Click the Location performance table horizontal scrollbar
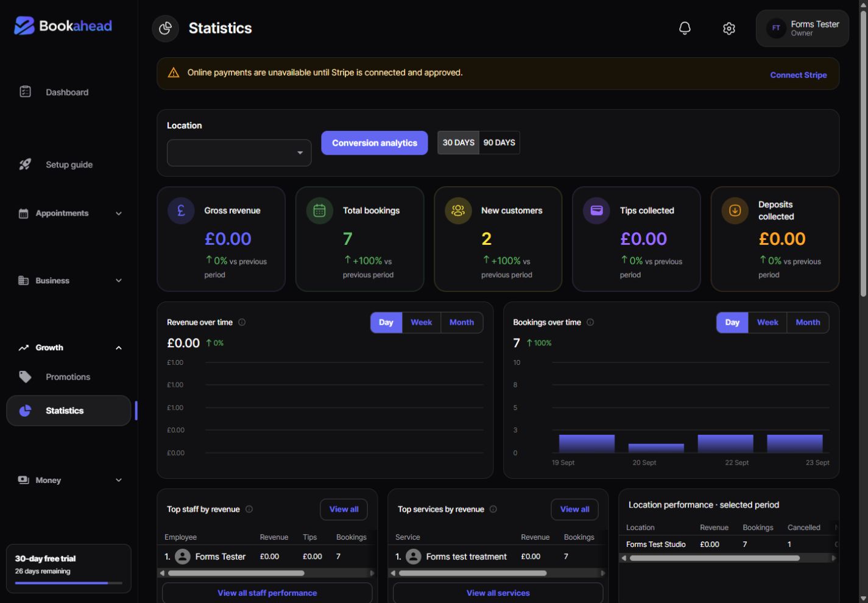The height and width of the screenshot is (603, 868). click(715, 558)
